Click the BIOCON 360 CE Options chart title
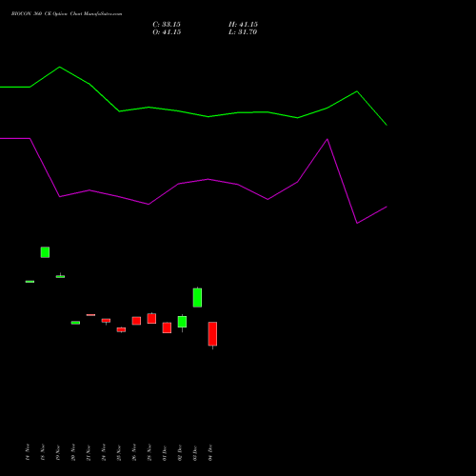Screen dimensions: 476x476 pyautogui.click(x=67, y=13)
